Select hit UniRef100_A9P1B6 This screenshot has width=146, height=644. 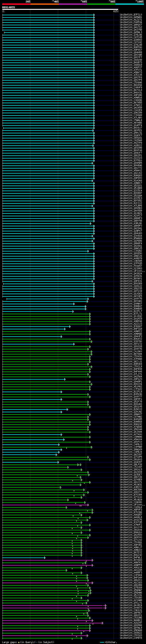point(131,95)
